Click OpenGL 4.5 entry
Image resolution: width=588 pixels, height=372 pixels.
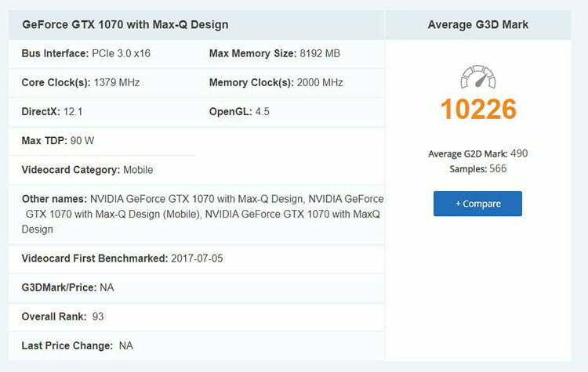239,112
